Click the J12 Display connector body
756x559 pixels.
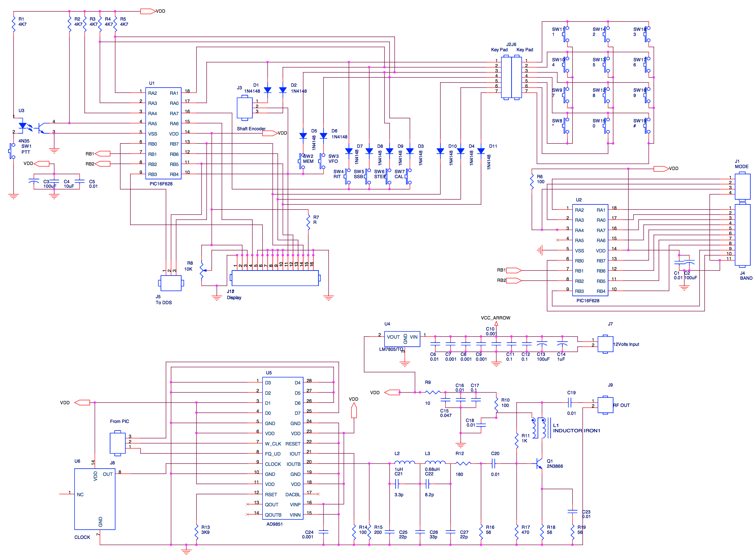tap(275, 278)
